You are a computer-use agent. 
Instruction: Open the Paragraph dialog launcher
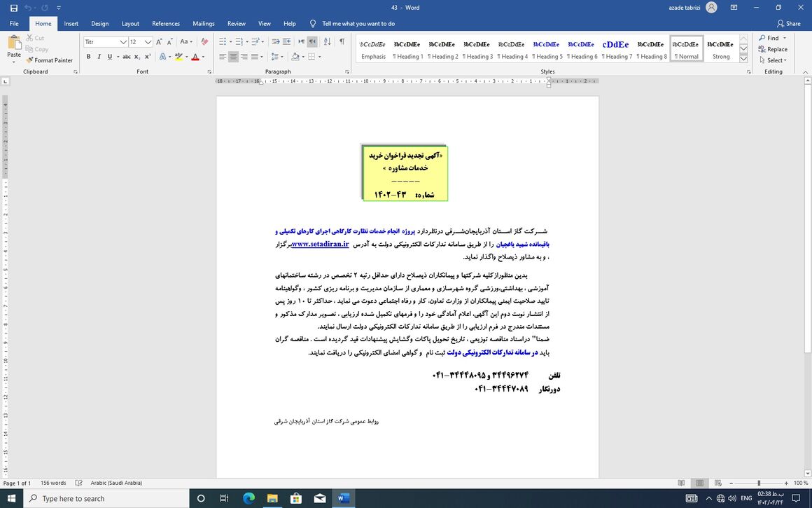click(x=347, y=71)
